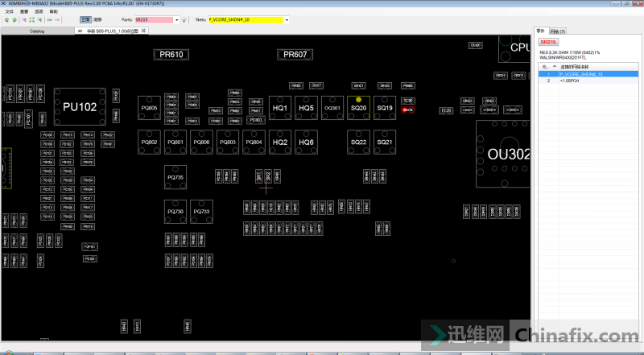
Task: Open the 帮助 menu
Action: pos(54,11)
